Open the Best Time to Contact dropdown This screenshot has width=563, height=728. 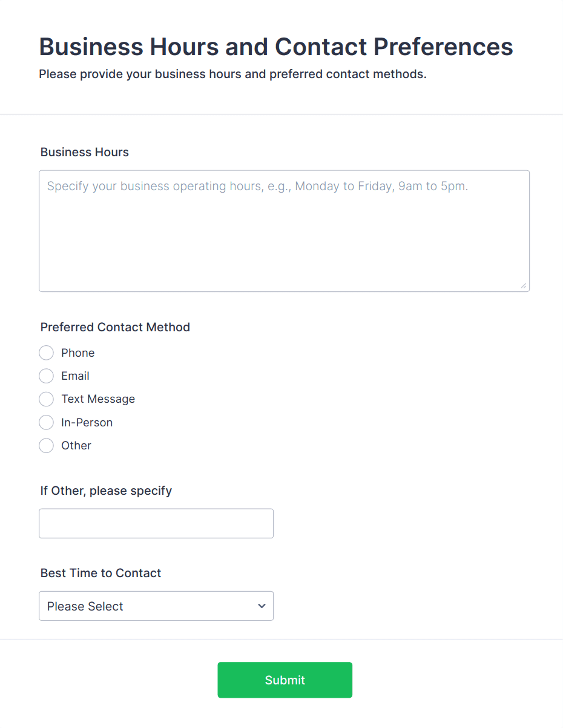coord(156,606)
